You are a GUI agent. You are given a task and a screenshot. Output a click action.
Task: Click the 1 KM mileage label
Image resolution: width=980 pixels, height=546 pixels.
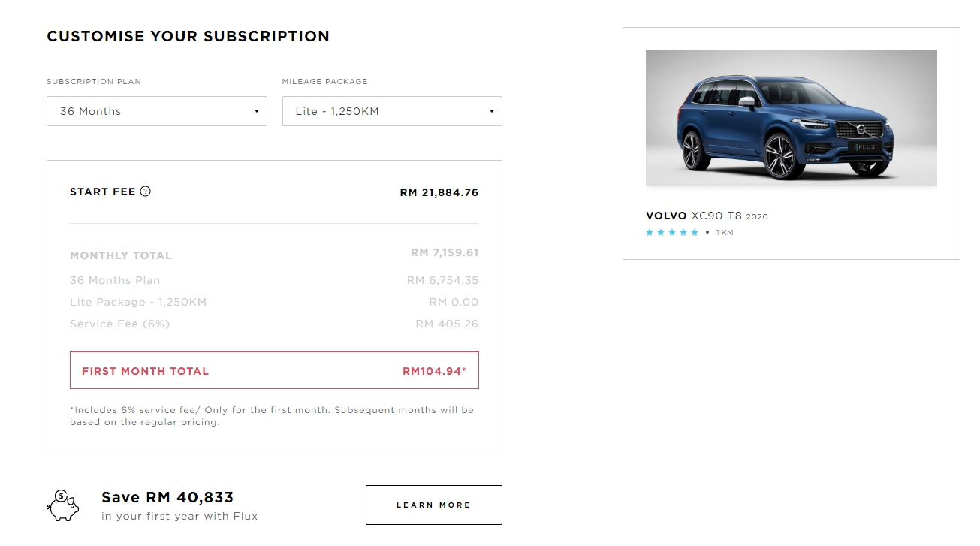[x=725, y=233]
